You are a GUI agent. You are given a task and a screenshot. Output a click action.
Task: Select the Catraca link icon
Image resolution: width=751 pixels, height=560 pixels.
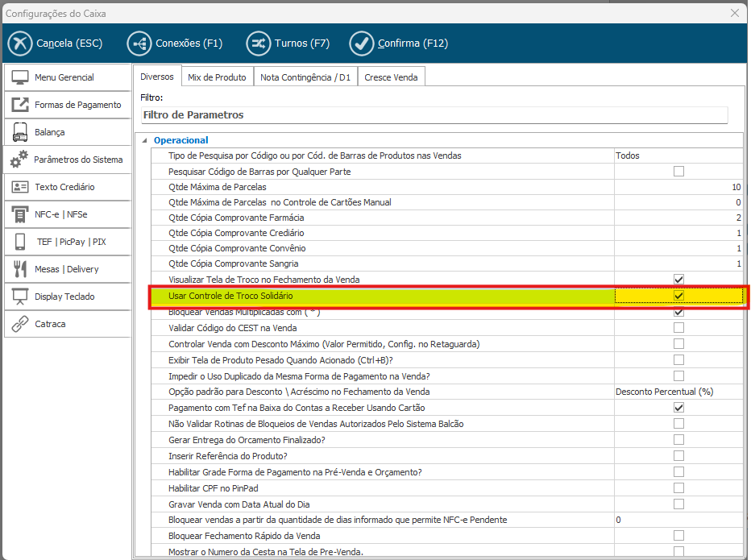(20, 324)
